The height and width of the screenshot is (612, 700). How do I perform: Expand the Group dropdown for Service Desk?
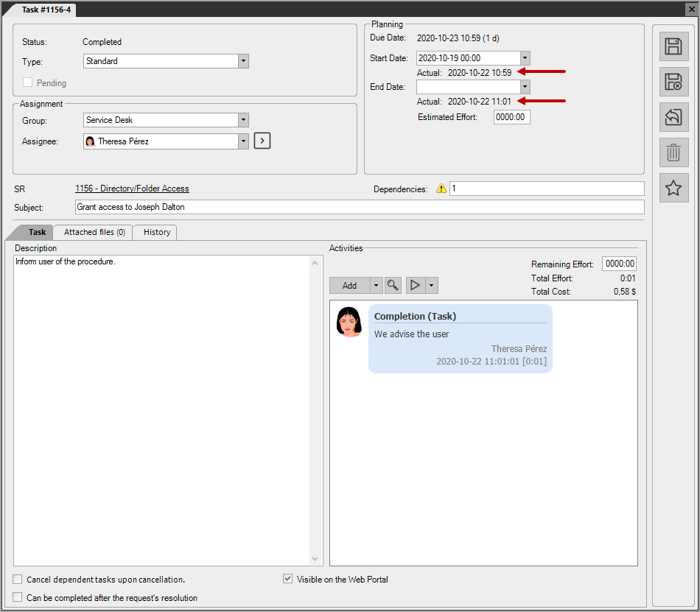[243, 120]
